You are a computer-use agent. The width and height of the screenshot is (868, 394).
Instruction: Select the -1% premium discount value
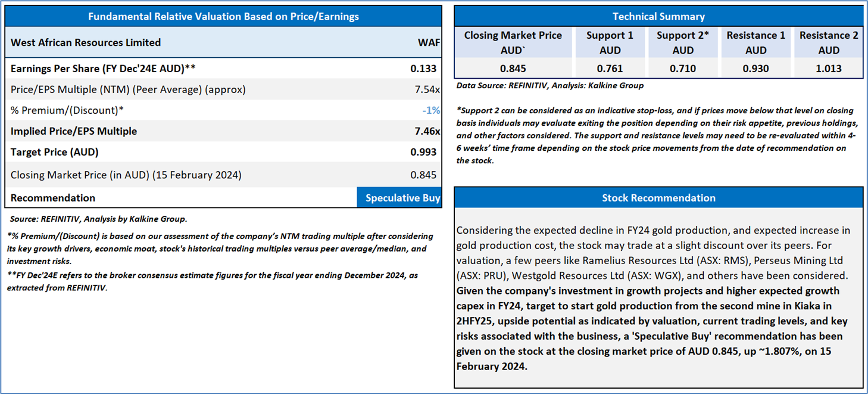[432, 110]
